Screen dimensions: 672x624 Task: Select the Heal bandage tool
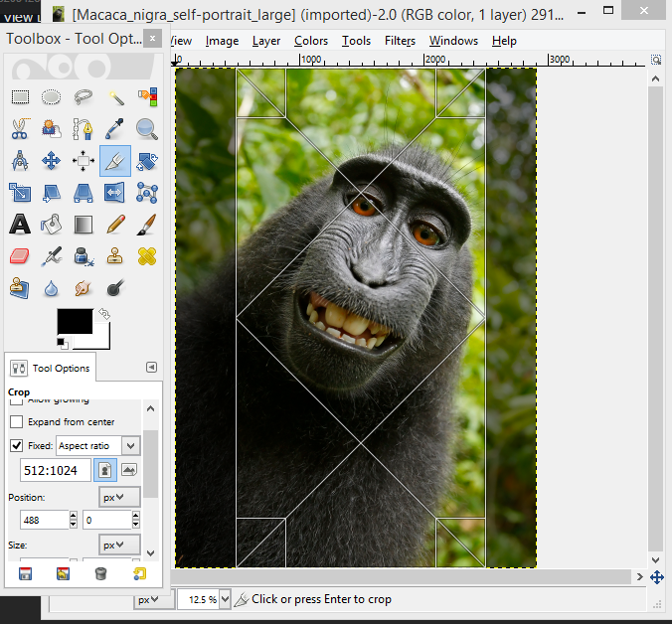click(x=147, y=256)
